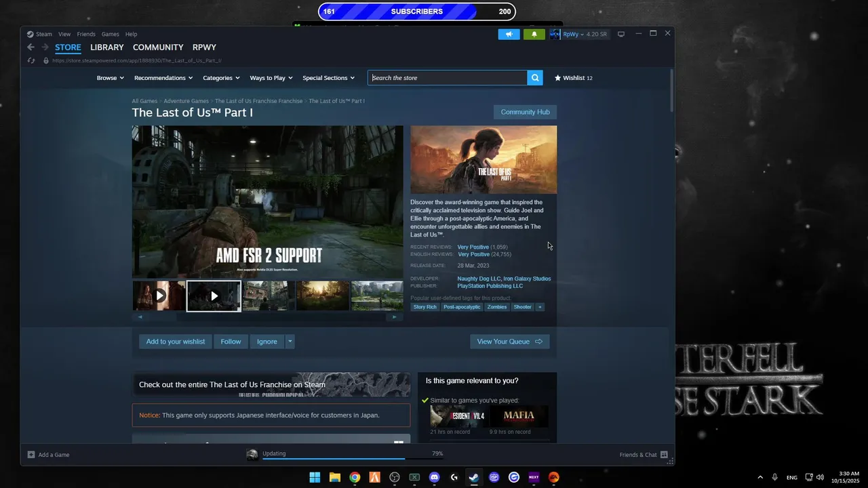The image size is (868, 488).
Task: Switch to the STORE tab
Action: pyautogui.click(x=68, y=47)
